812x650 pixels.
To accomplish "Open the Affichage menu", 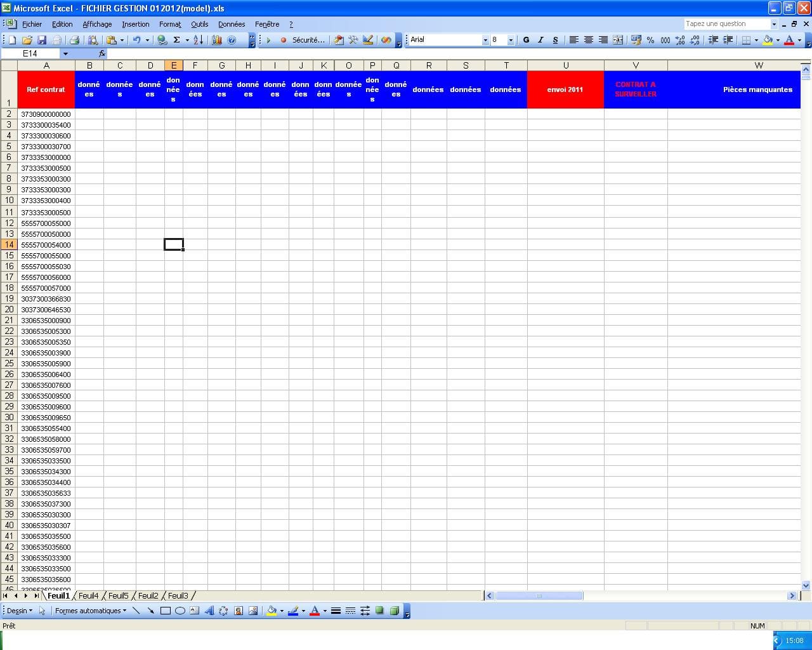I will (97, 24).
